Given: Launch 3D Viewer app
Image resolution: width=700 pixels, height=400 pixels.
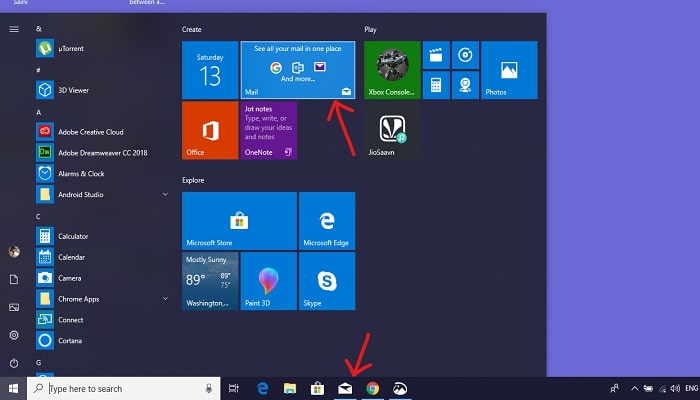Looking at the screenshot, I should (103, 90).
